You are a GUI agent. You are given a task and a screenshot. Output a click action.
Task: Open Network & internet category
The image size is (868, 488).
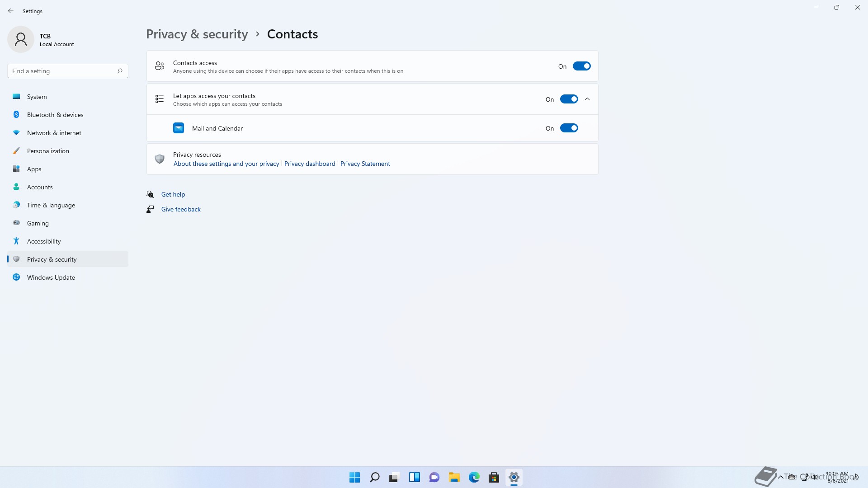(x=68, y=133)
